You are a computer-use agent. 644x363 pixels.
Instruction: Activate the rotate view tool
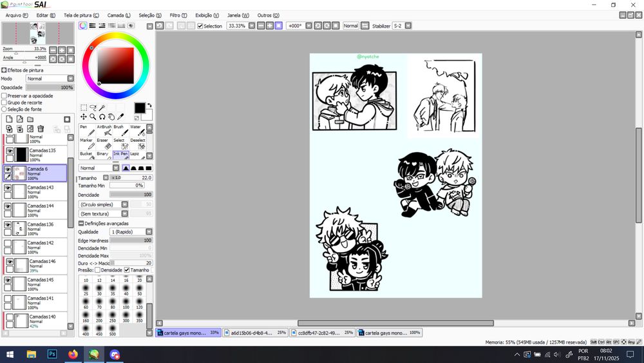102,117
